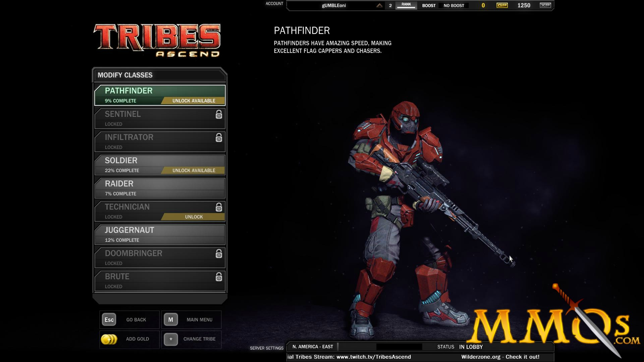Click the GP gold currency icon
644x362 pixels.
pyautogui.click(x=502, y=5)
